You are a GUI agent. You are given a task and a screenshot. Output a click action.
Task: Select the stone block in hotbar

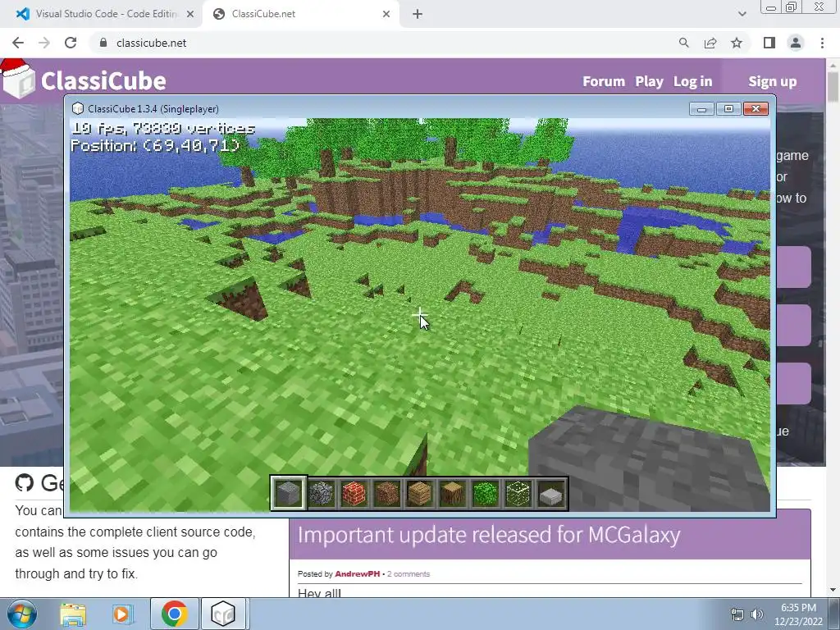(288, 493)
